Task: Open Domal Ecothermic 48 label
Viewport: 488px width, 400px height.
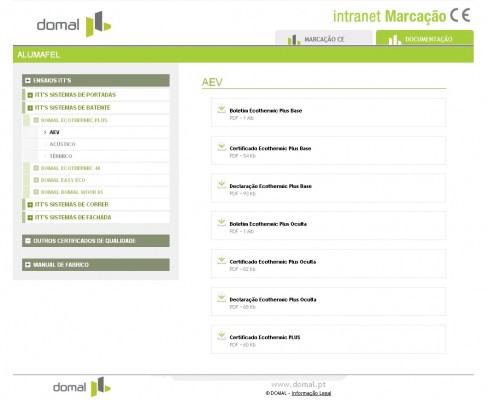Action: [70, 168]
